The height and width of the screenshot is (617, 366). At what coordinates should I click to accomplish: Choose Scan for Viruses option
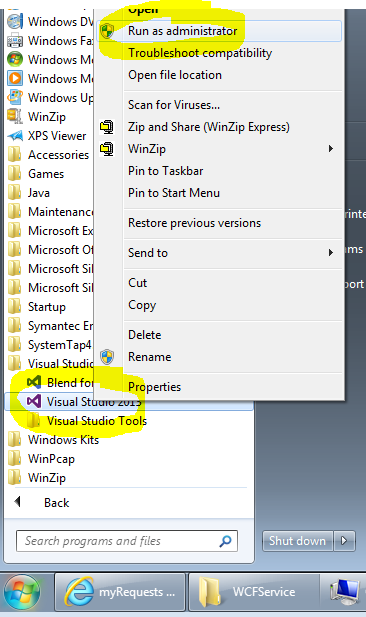(x=174, y=105)
